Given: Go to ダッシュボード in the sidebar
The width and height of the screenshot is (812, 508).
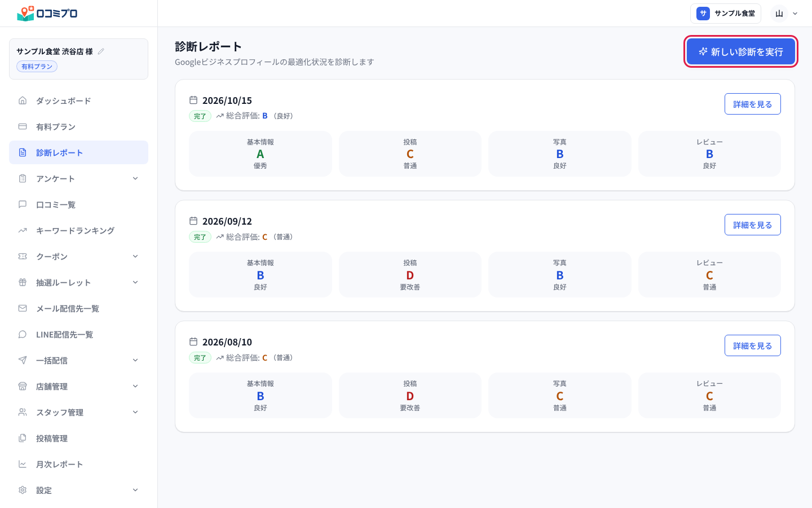Looking at the screenshot, I should point(78,100).
